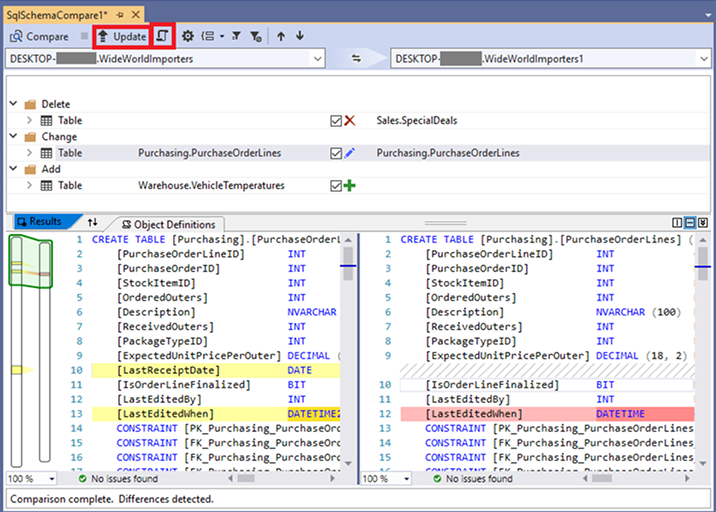Click table icon in VehicleTemperatures row
This screenshot has width=716, height=512.
point(46,185)
